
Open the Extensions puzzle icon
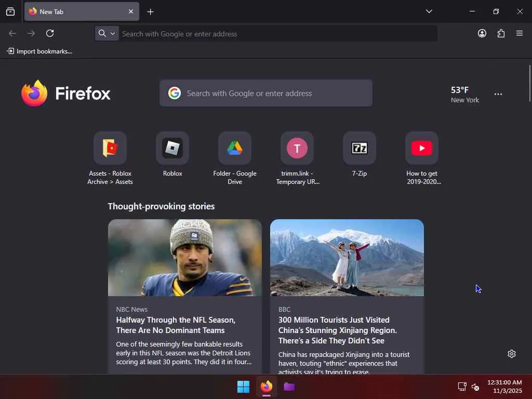coord(501,33)
